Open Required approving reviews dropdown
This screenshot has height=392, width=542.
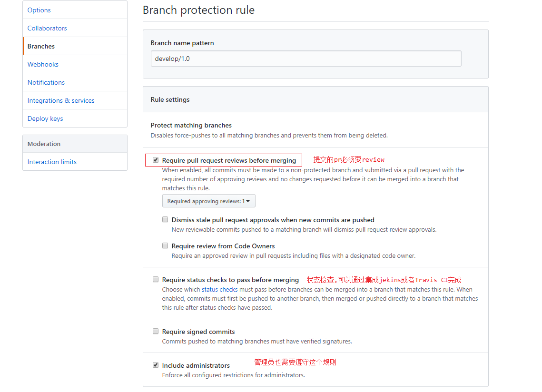(208, 201)
